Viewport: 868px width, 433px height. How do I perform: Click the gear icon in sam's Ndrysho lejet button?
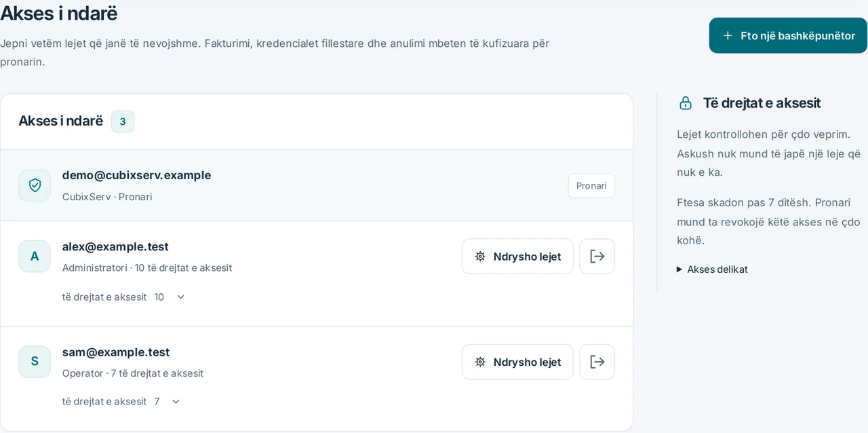tap(480, 362)
